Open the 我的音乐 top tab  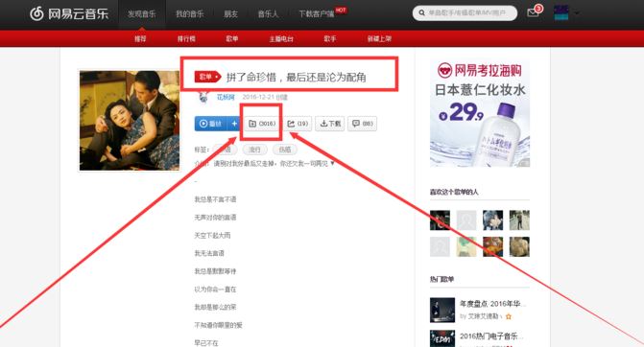(x=190, y=14)
